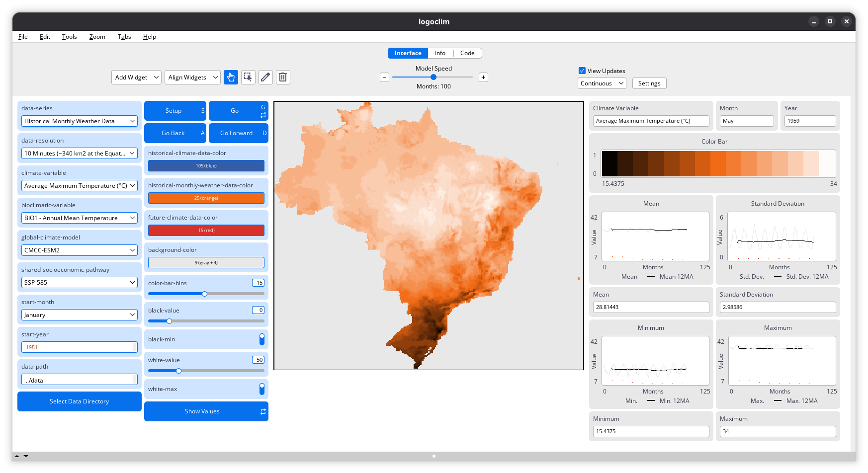This screenshot has width=868, height=473.
Task: Click the historical-climate-data-color blue swatch
Action: (206, 166)
